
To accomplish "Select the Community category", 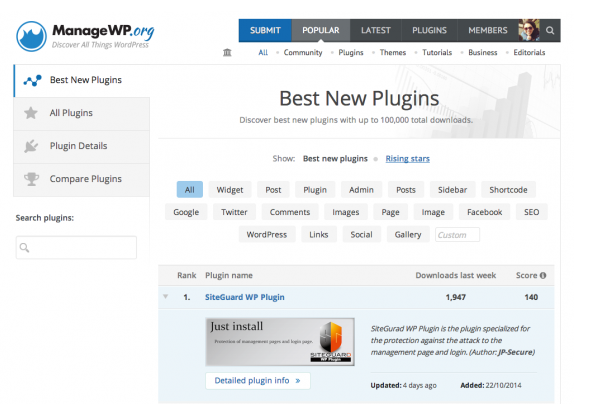I will pyautogui.click(x=303, y=53).
